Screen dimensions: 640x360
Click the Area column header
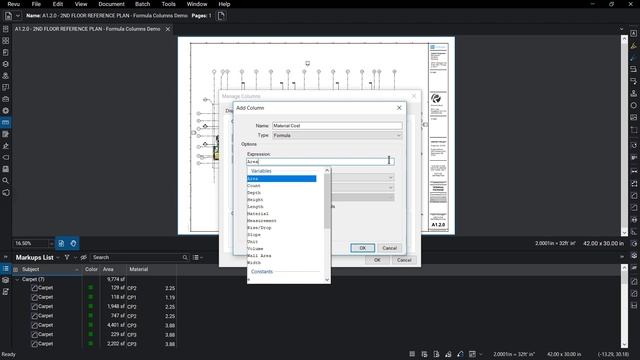pyautogui.click(x=113, y=270)
